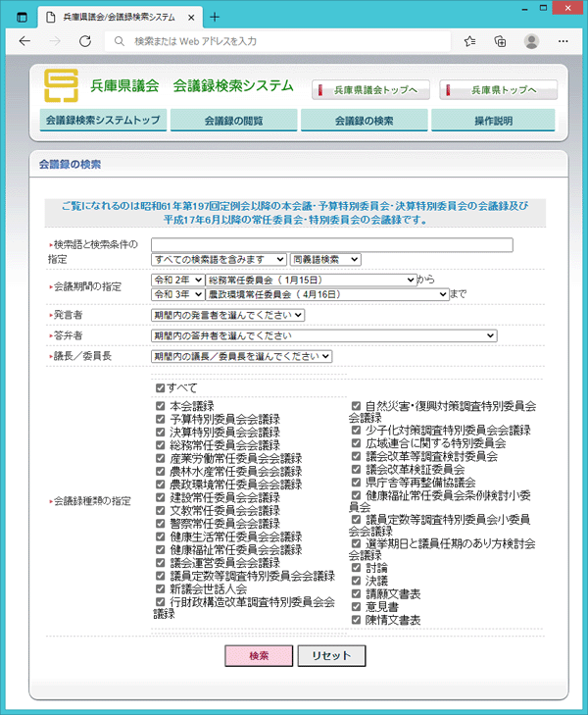Click the browser back arrow

coord(24,41)
